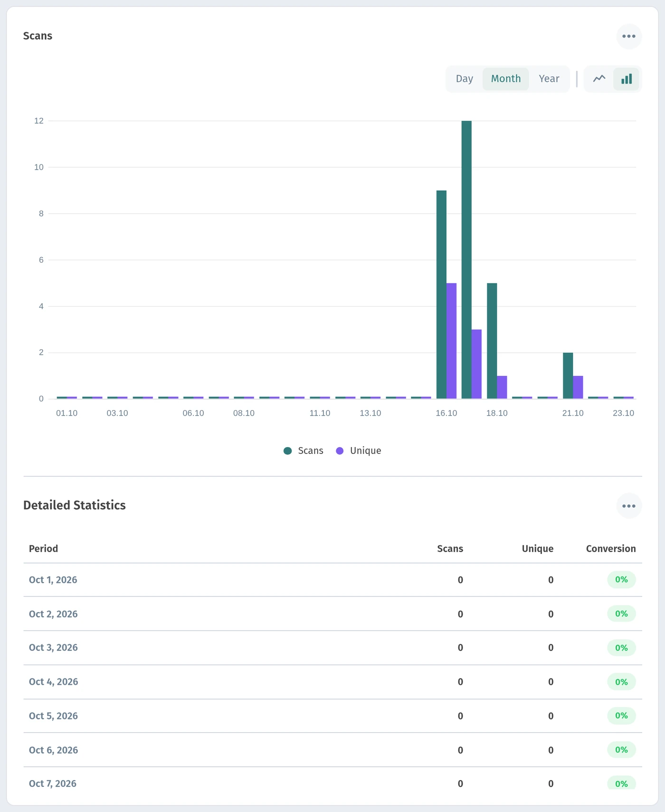665x812 pixels.
Task: Select the Month time range
Action: [506, 79]
